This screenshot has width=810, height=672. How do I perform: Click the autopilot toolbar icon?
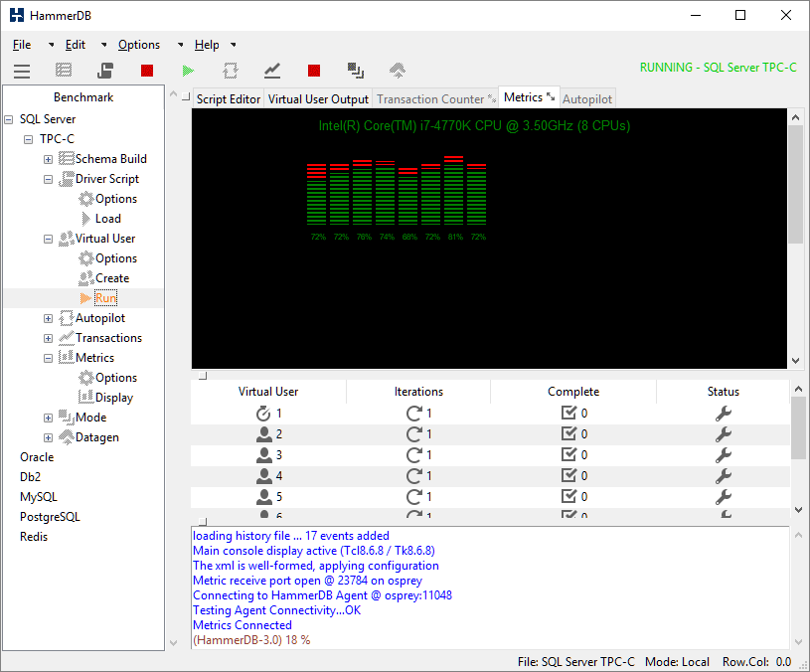231,71
